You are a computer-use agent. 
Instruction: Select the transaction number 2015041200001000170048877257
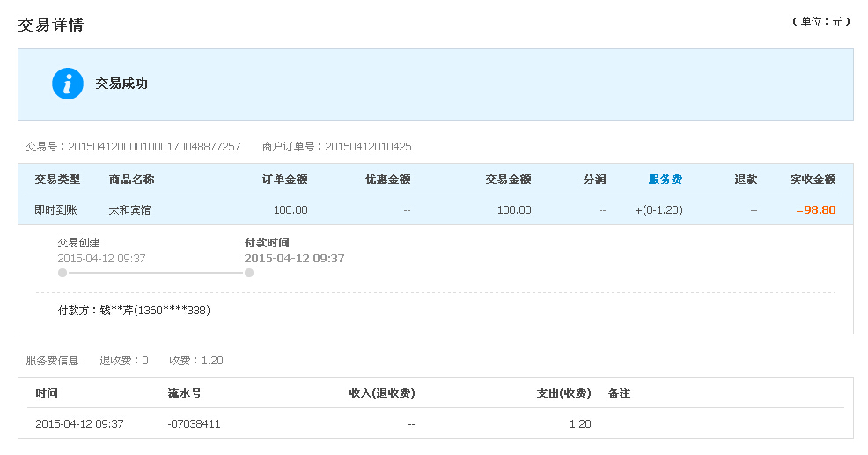[x=154, y=147]
